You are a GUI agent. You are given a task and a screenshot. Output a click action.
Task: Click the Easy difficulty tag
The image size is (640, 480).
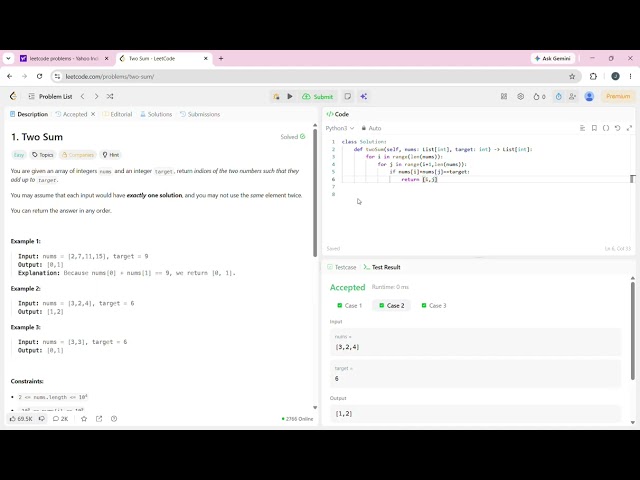click(19, 155)
